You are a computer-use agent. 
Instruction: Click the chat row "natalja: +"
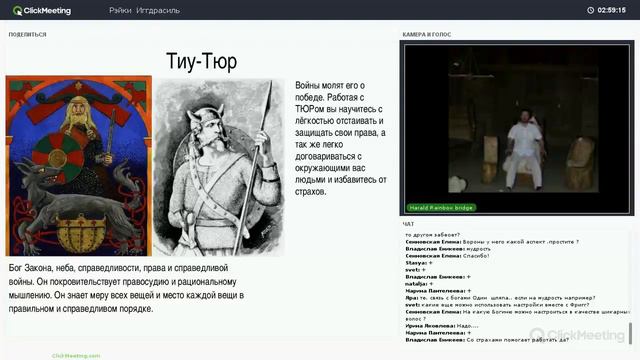point(419,284)
